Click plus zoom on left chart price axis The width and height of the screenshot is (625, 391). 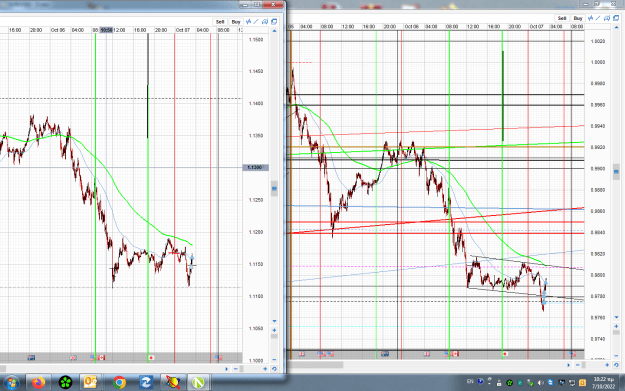tap(274, 330)
